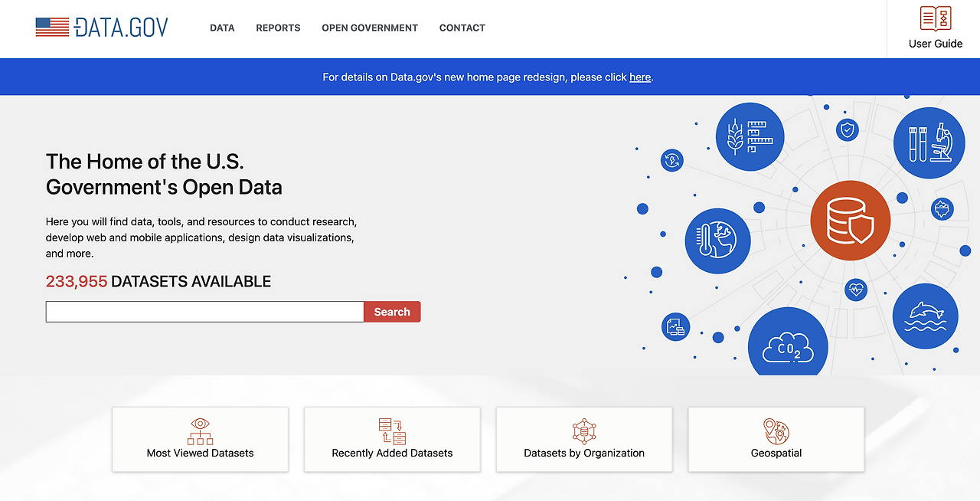This screenshot has width=980, height=501.
Task: Click the red Search button
Action: (x=392, y=312)
